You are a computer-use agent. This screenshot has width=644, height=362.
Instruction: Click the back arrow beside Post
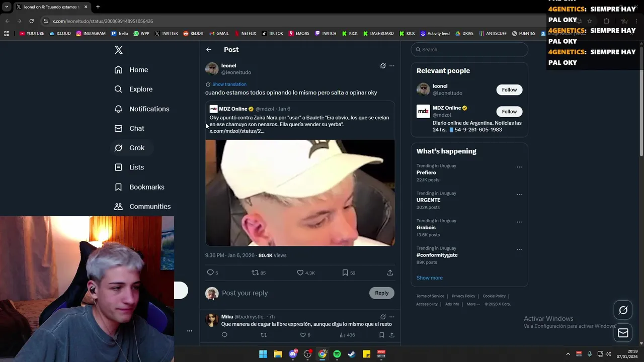pyautogui.click(x=209, y=50)
